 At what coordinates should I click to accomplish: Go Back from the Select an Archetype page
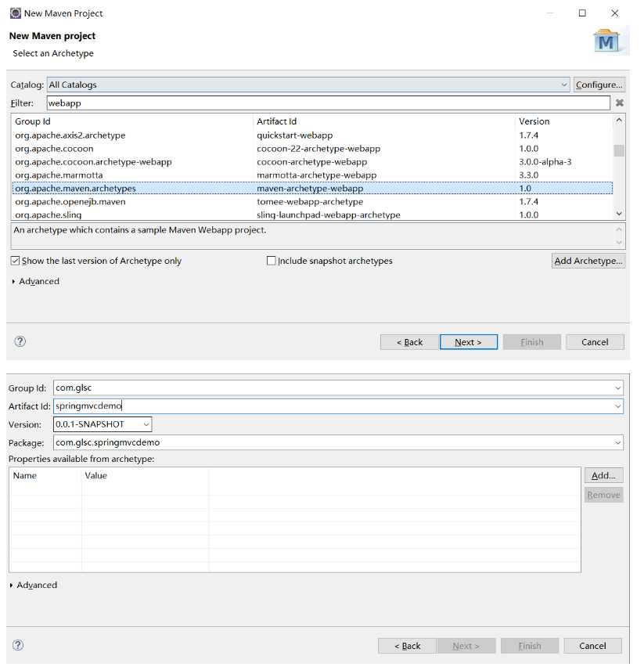pyautogui.click(x=409, y=342)
